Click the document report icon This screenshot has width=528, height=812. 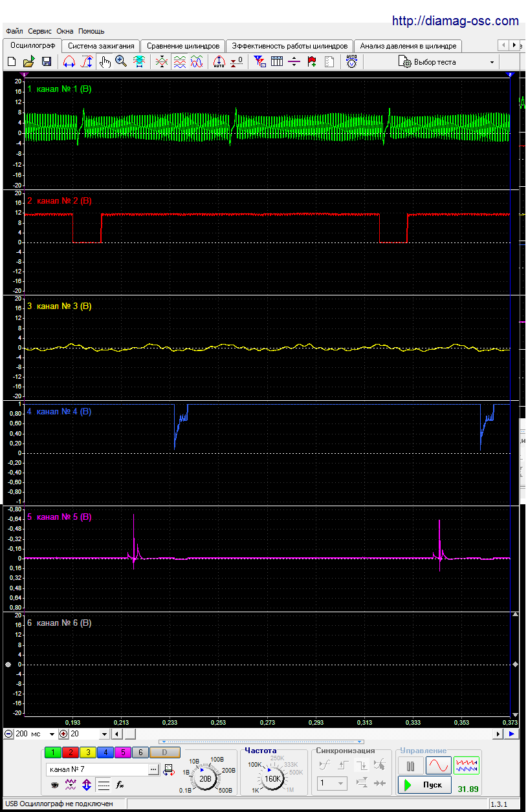(x=329, y=62)
